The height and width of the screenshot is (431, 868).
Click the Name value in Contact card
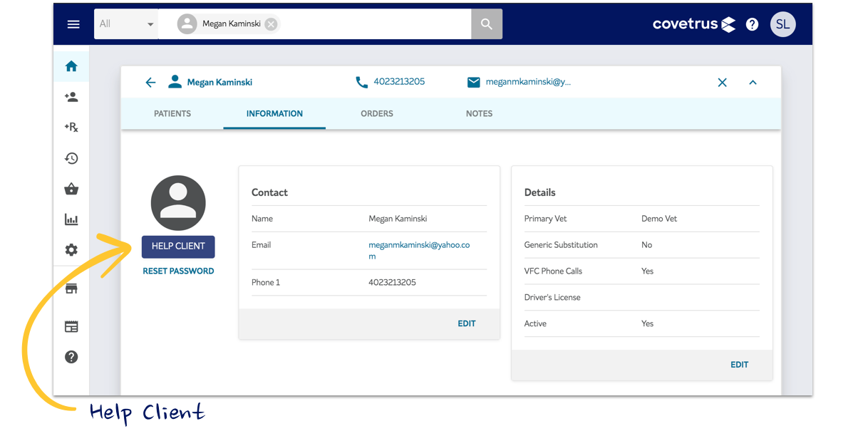pos(398,219)
